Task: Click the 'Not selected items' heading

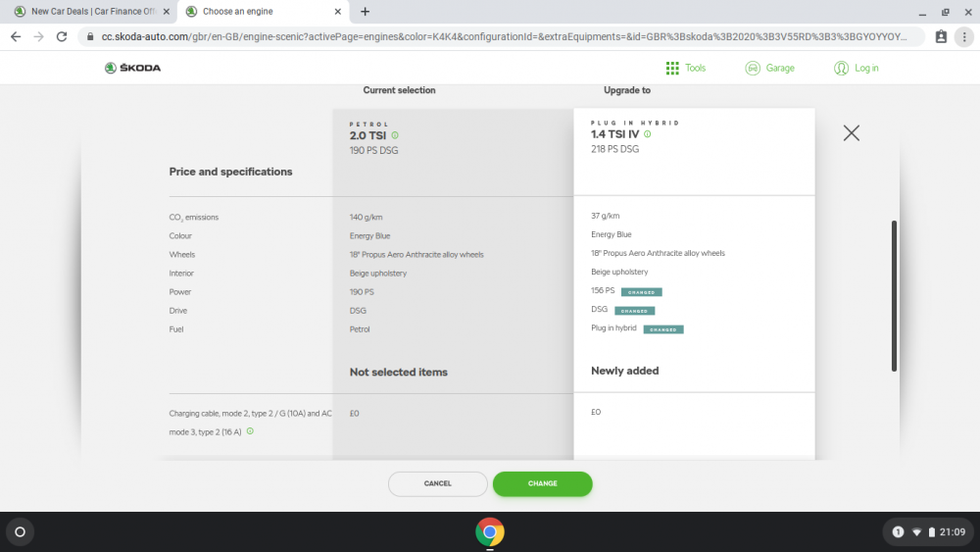Action: (x=398, y=372)
